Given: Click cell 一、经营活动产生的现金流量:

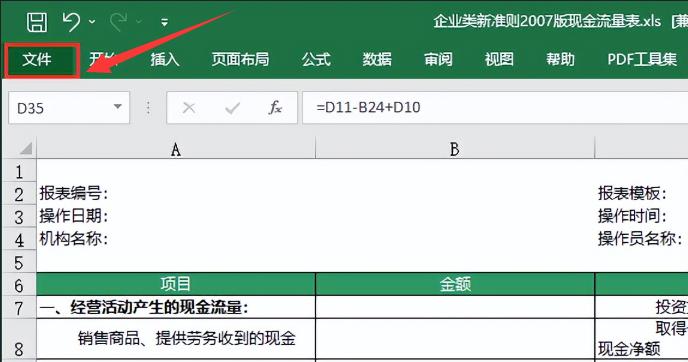Looking at the screenshot, I should coord(176,307).
